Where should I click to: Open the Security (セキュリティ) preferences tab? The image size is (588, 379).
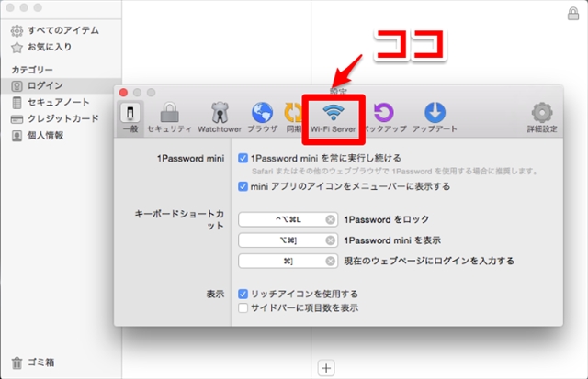point(169,118)
